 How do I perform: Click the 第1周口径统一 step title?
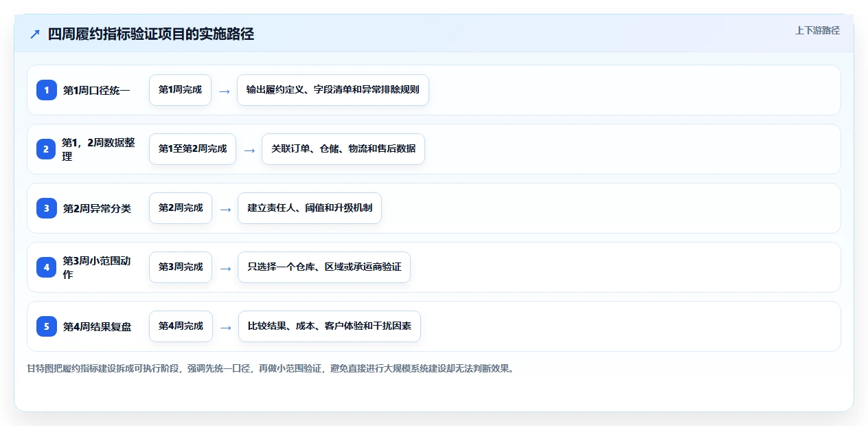96,90
